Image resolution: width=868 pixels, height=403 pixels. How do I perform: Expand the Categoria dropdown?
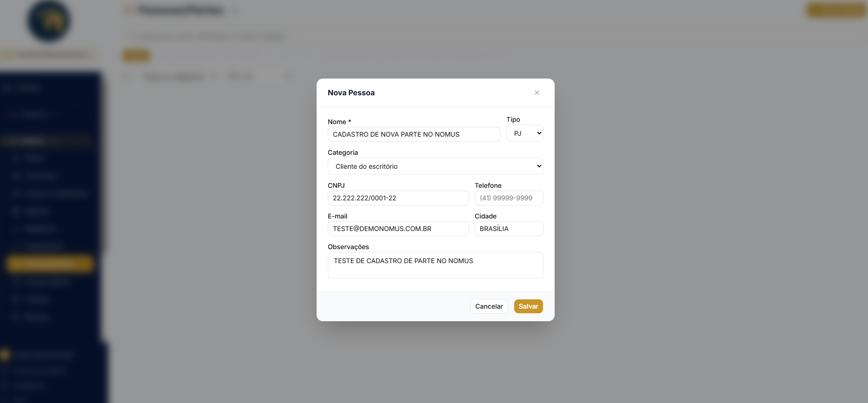tap(435, 166)
